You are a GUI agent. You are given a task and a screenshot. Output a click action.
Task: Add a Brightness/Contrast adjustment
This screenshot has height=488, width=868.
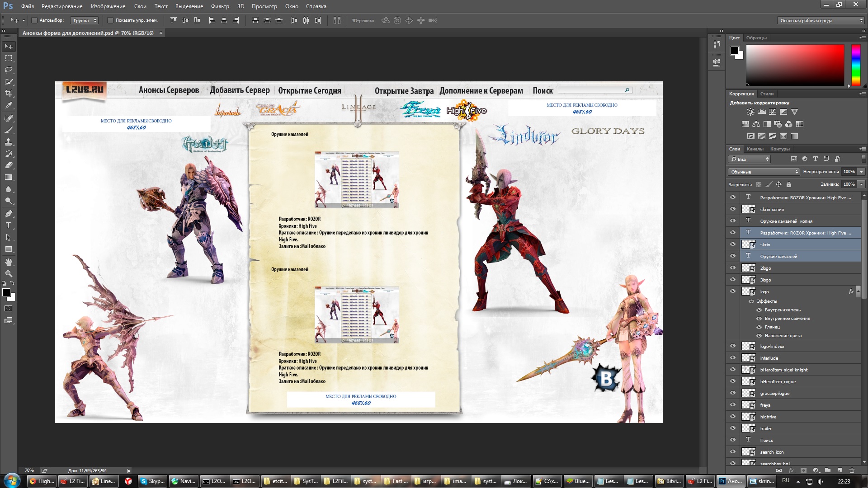click(x=750, y=112)
